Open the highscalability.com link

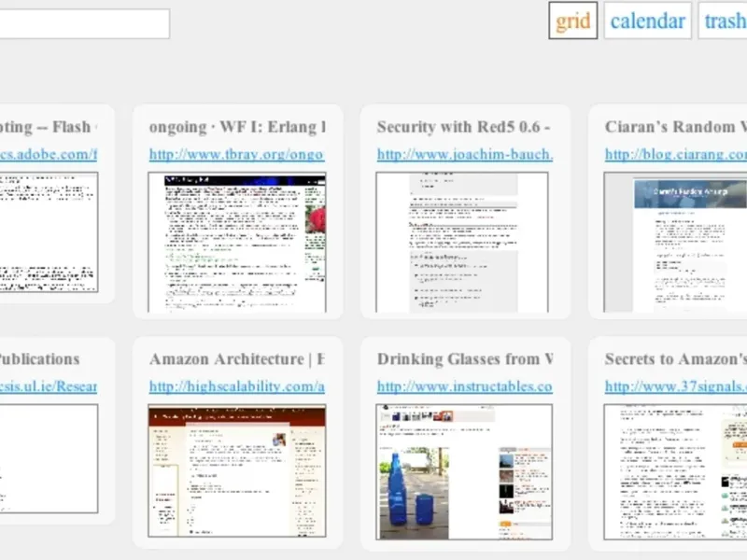pos(236,386)
